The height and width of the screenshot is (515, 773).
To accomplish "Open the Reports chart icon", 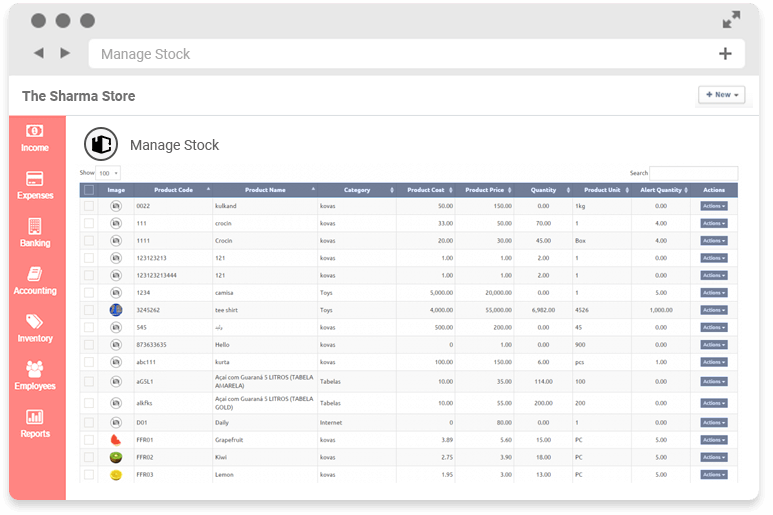I will 35,417.
